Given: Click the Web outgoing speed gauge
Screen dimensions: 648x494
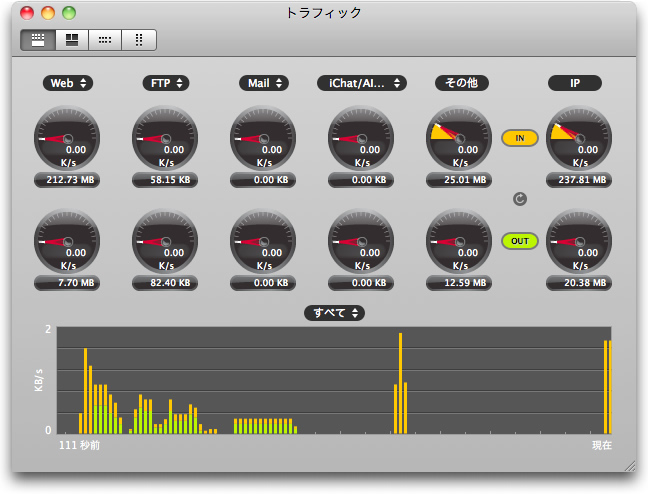Looking at the screenshot, I should pyautogui.click(x=67, y=241).
